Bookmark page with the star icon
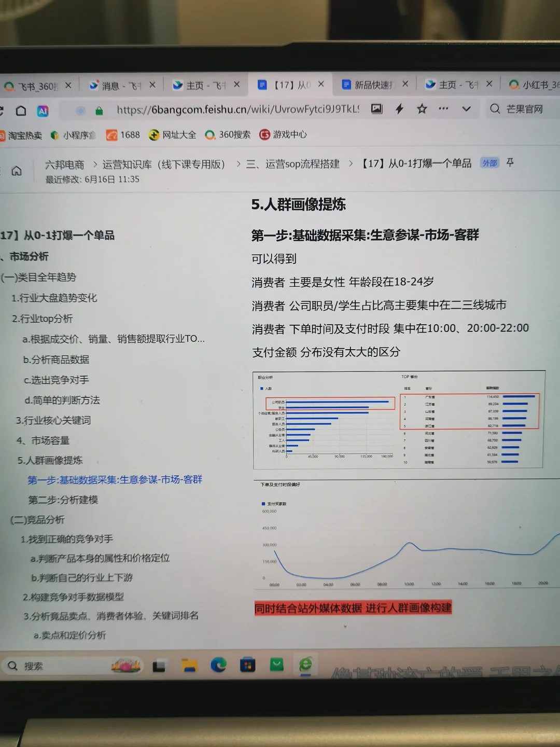The width and height of the screenshot is (560, 747). [422, 109]
